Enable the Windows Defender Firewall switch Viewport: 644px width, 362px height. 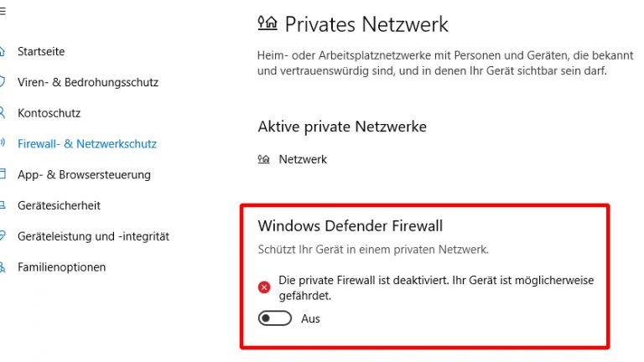274,318
